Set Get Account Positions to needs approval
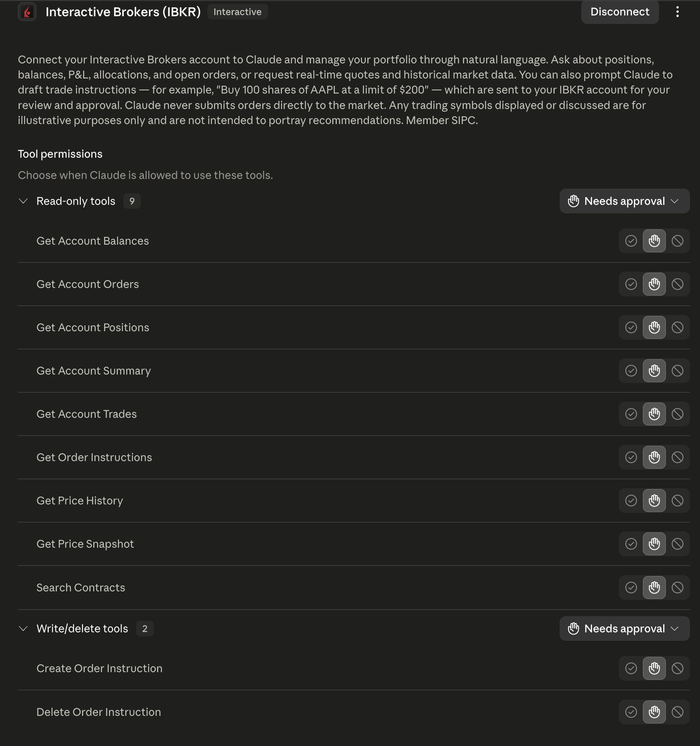 click(654, 327)
